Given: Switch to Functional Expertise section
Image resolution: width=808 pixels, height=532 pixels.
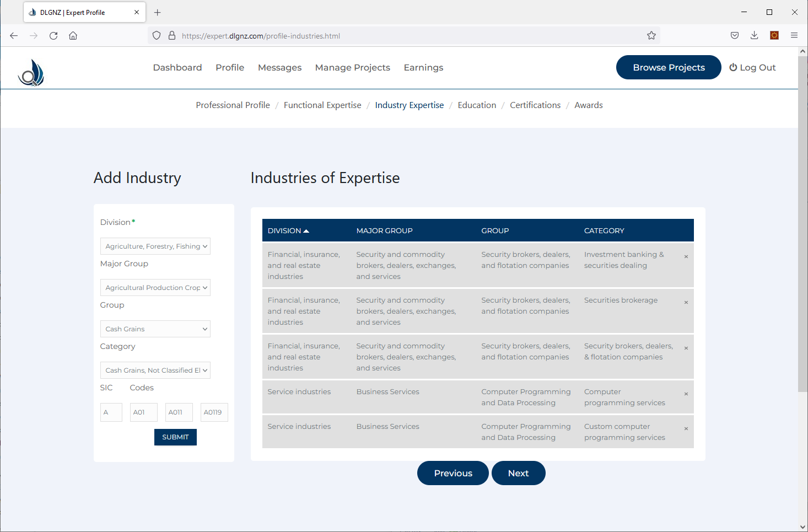Looking at the screenshot, I should [x=322, y=105].
